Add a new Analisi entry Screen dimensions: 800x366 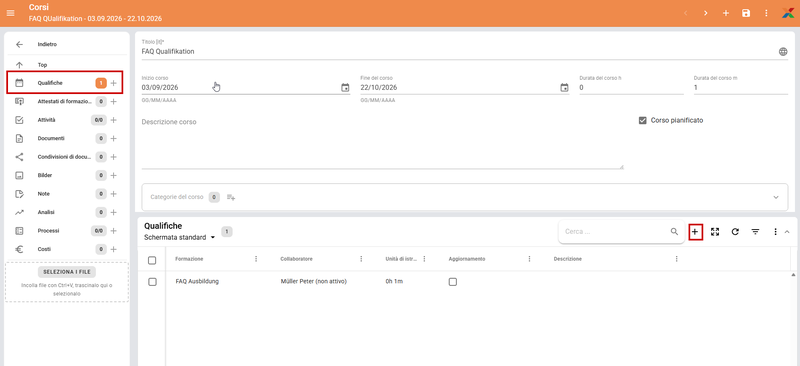pos(114,212)
